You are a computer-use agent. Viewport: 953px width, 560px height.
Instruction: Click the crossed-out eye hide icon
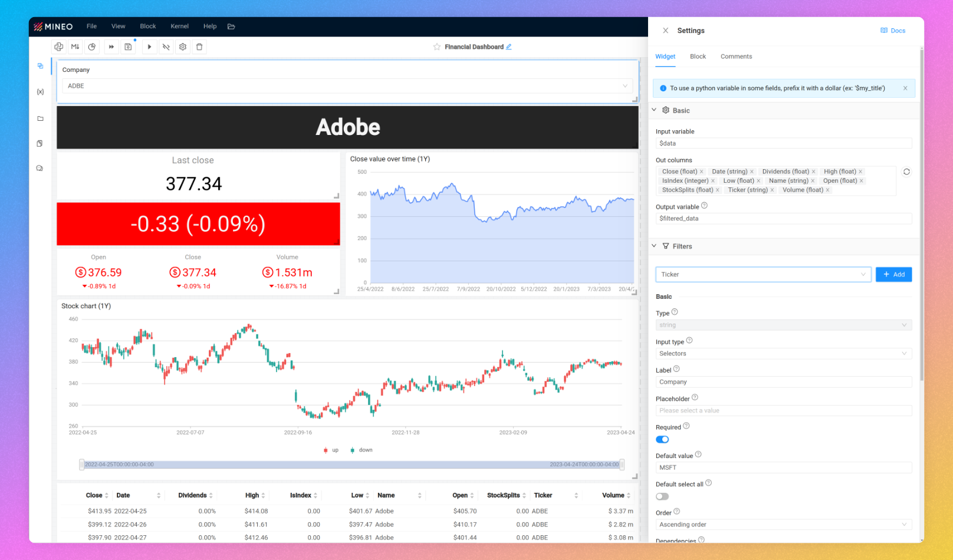166,47
